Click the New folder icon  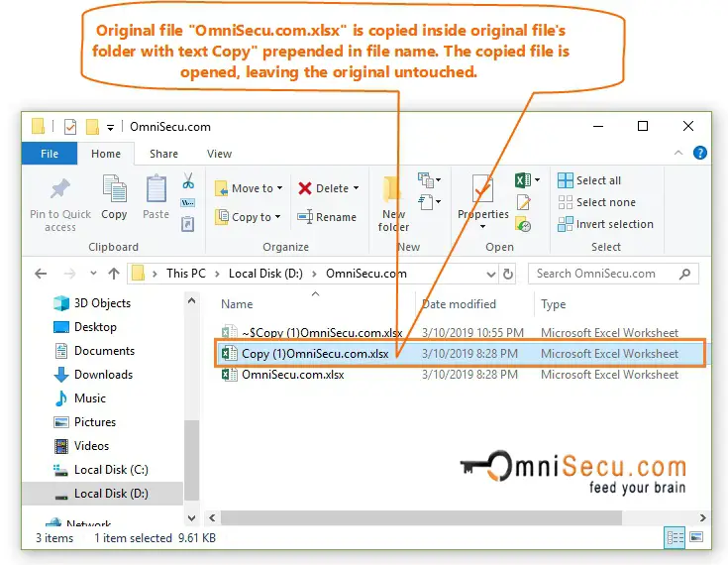pos(392,190)
